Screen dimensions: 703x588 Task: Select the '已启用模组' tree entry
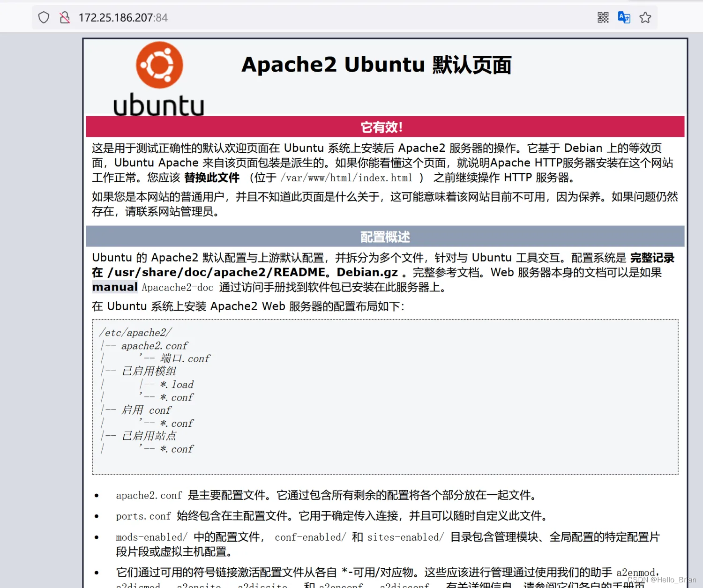click(149, 371)
